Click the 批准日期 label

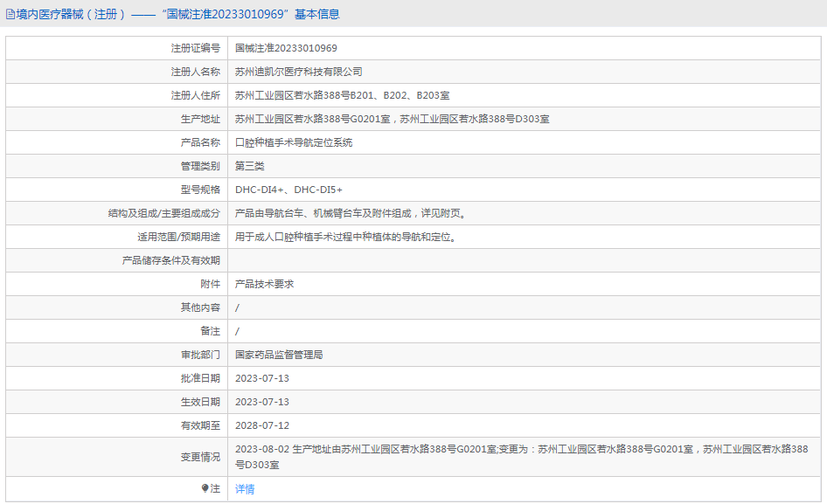point(200,378)
